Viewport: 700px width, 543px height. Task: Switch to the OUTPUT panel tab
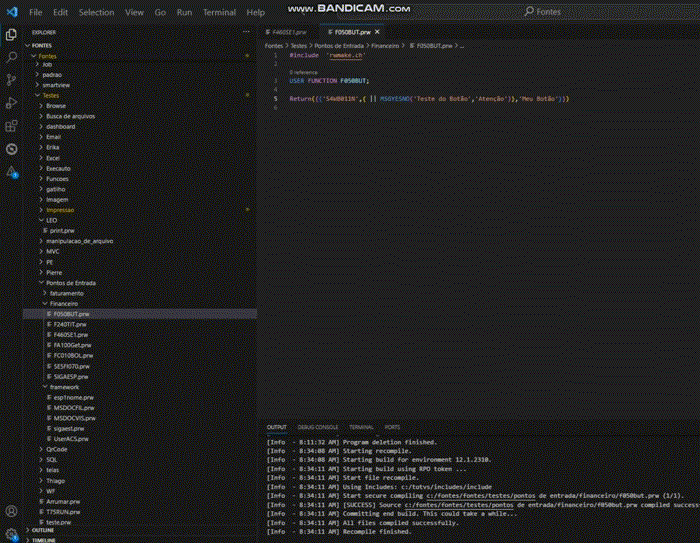pyautogui.click(x=277, y=427)
